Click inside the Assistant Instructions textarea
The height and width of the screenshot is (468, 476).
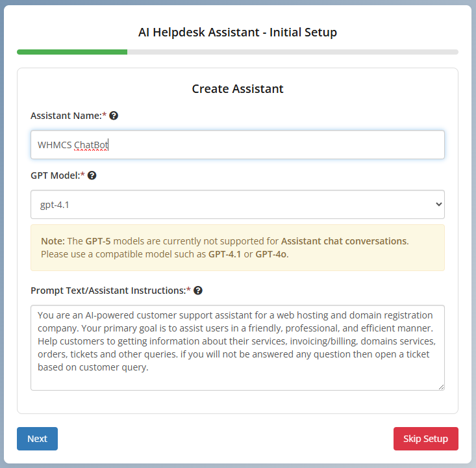point(237,348)
